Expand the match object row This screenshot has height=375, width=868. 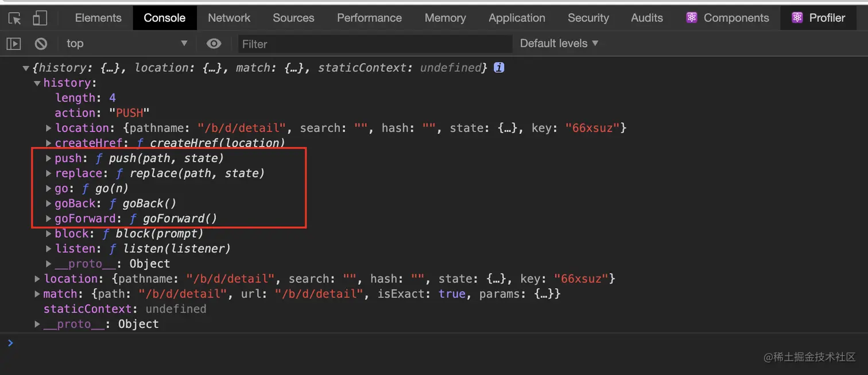[37, 294]
